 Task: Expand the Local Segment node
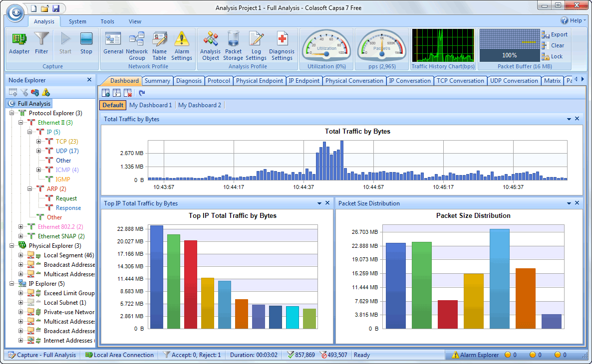pyautogui.click(x=21, y=255)
